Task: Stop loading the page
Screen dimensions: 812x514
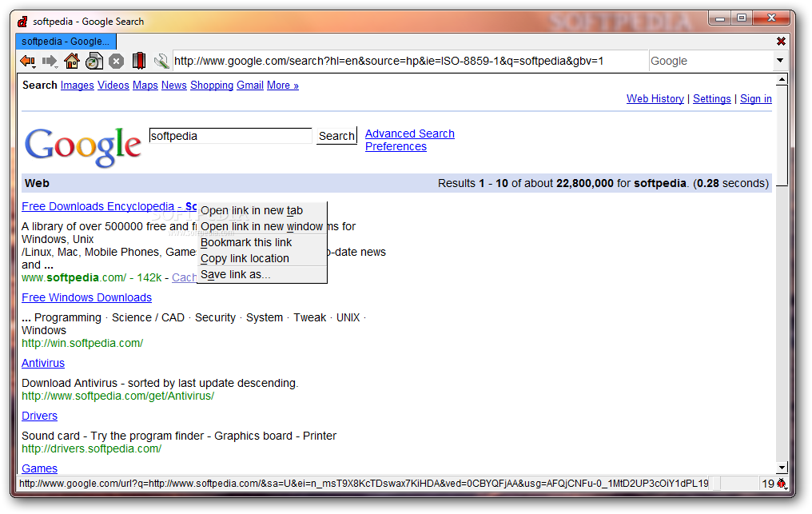Action: pos(117,61)
